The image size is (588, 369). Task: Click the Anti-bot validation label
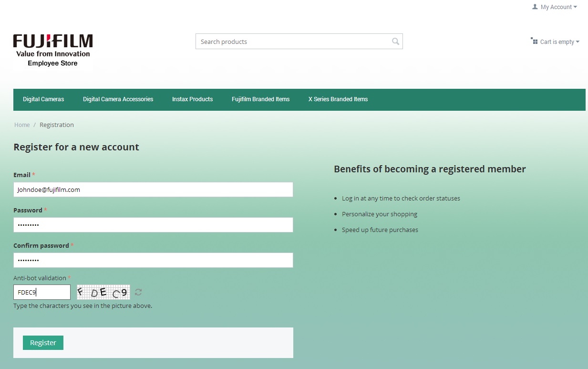coord(40,278)
